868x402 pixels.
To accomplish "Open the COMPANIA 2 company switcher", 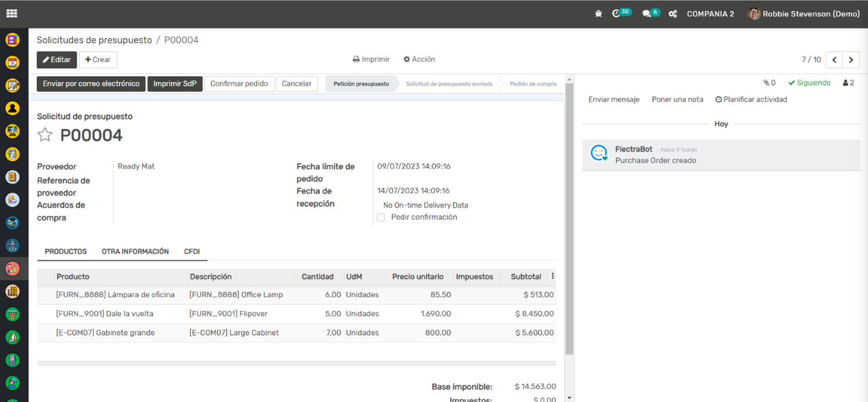I will tap(710, 14).
